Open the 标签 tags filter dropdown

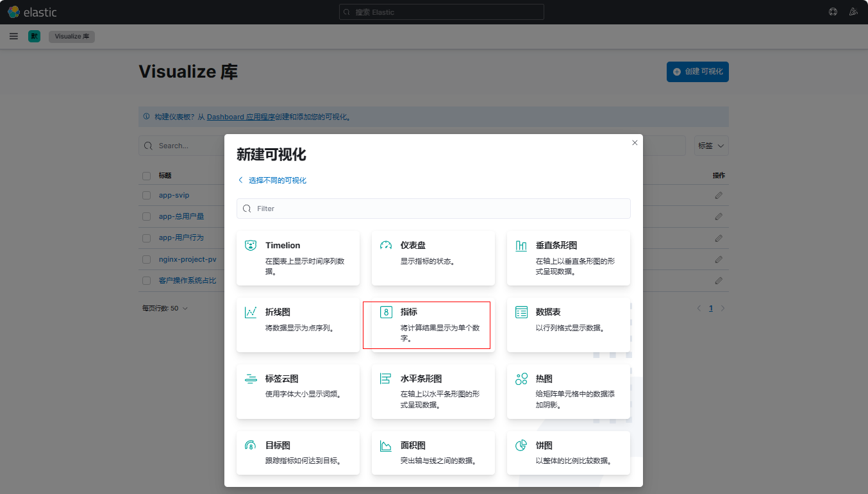pos(711,146)
